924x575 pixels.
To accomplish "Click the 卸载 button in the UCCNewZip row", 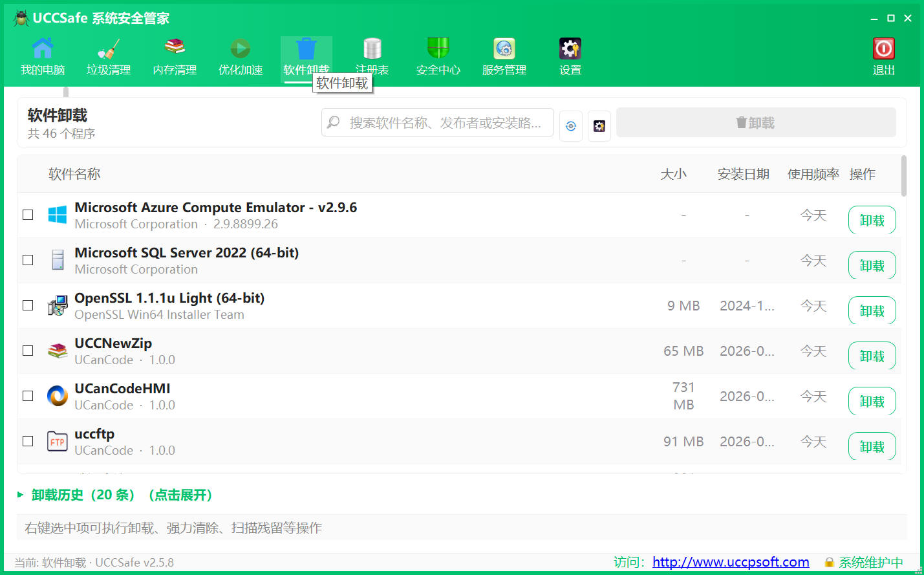I will [872, 356].
